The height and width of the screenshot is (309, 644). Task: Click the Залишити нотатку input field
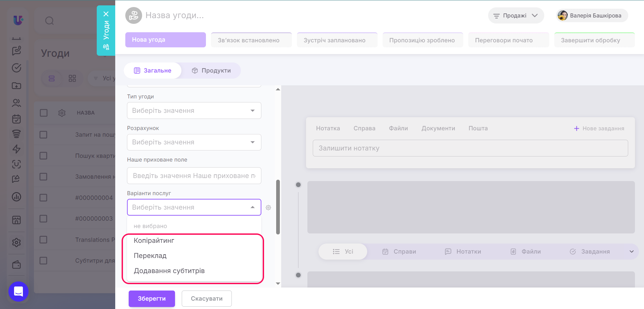pyautogui.click(x=470, y=148)
